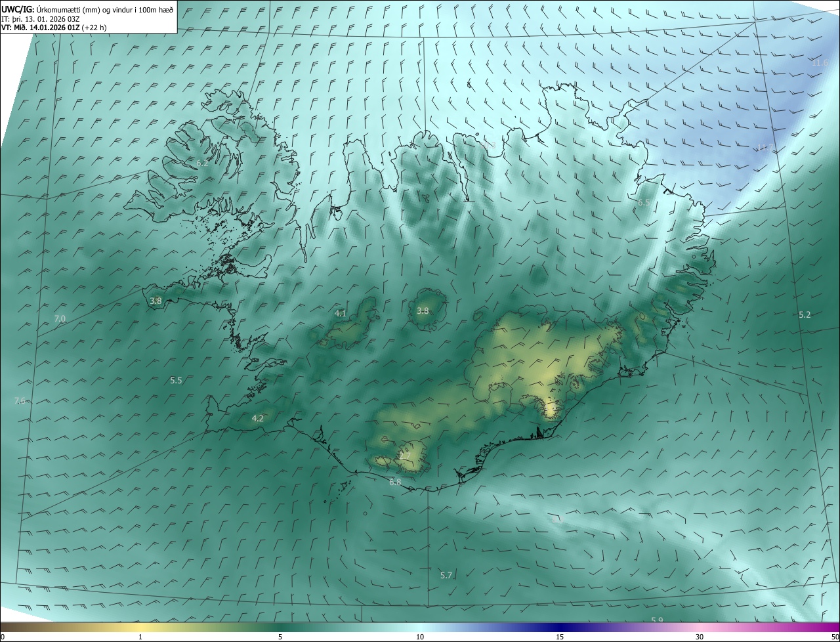Click the 10.3 value label on the north coast

pos(489,145)
